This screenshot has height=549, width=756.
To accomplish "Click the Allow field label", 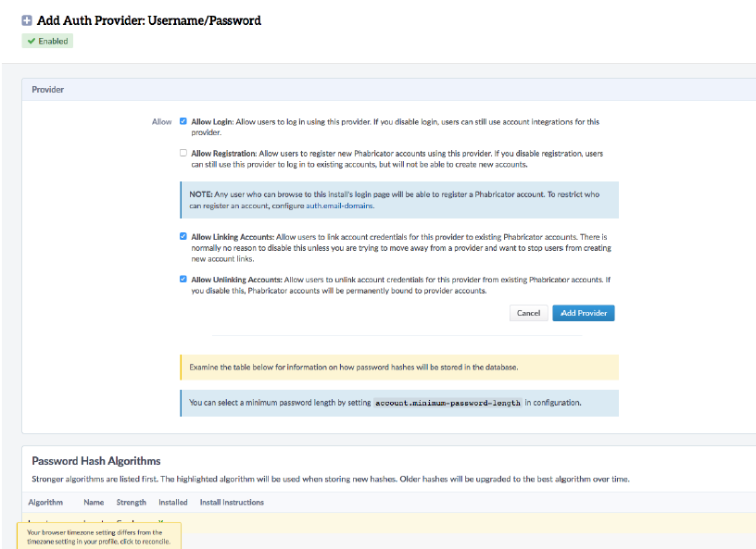I will coord(161,122).
